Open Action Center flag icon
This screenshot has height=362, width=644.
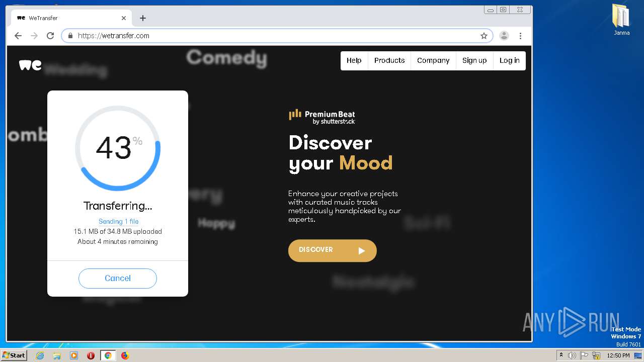[584, 355]
